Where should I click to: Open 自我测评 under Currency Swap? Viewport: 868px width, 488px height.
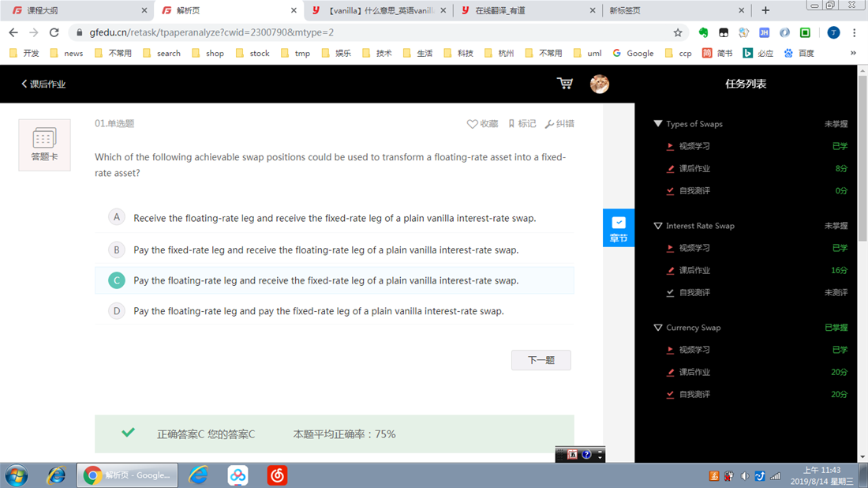coord(694,394)
